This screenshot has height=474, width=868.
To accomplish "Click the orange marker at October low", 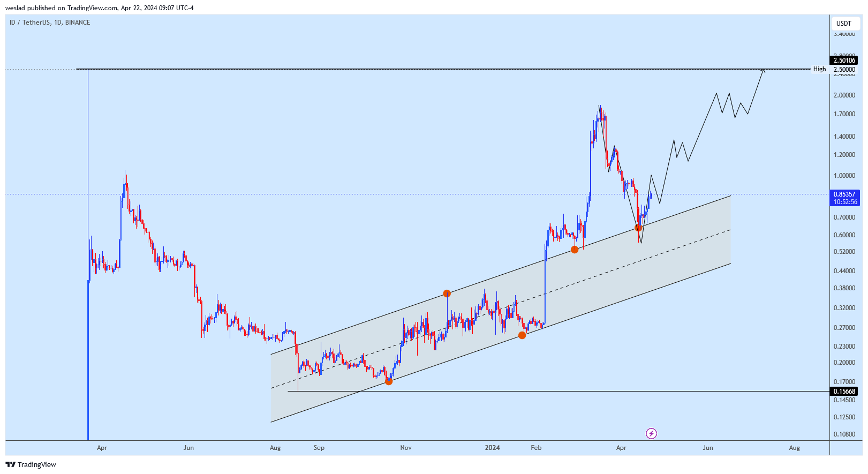I will point(389,381).
